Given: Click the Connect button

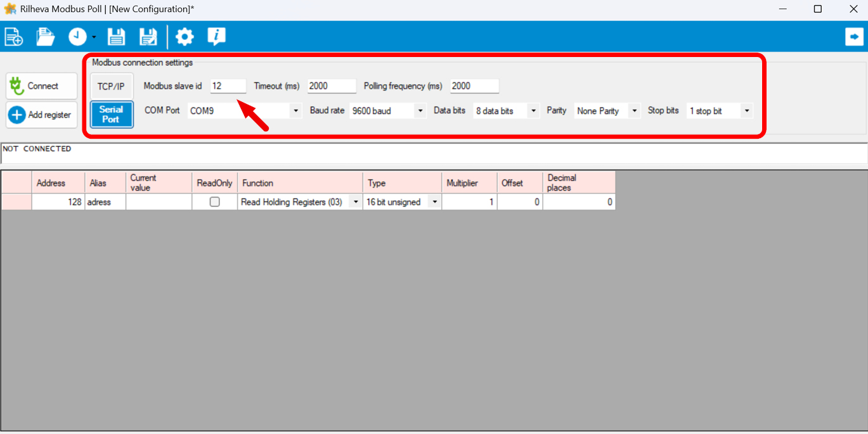Looking at the screenshot, I should (x=42, y=86).
